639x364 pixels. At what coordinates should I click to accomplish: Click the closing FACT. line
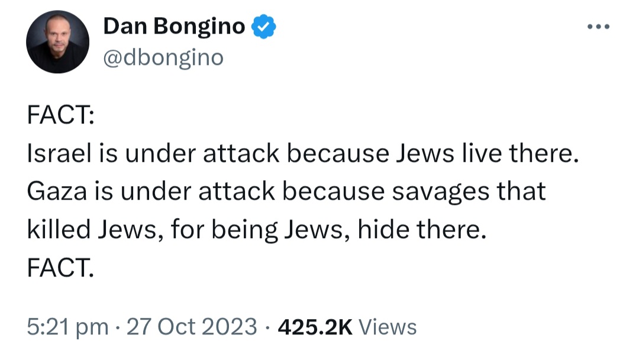60,268
